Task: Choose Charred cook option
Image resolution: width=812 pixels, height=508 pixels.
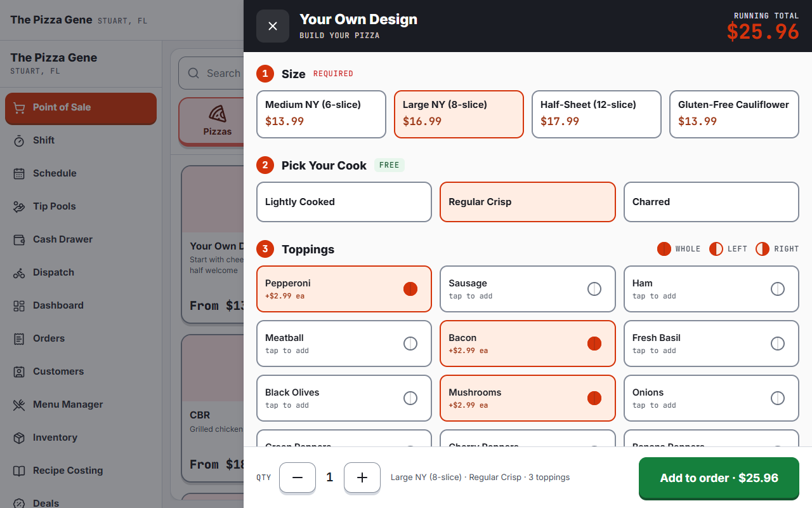Action: 711,202
